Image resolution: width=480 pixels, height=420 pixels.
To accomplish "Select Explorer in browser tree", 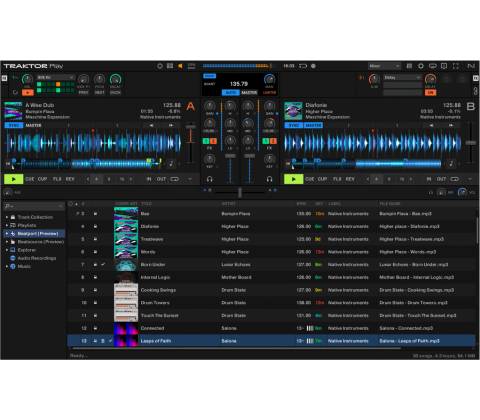I will pos(27,250).
